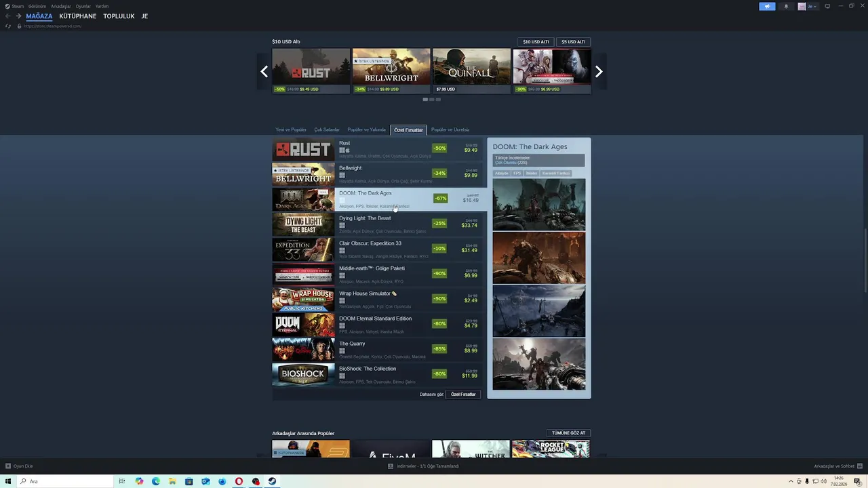Go back with the left arrow
The width and height of the screenshot is (868, 488).
pos(7,16)
